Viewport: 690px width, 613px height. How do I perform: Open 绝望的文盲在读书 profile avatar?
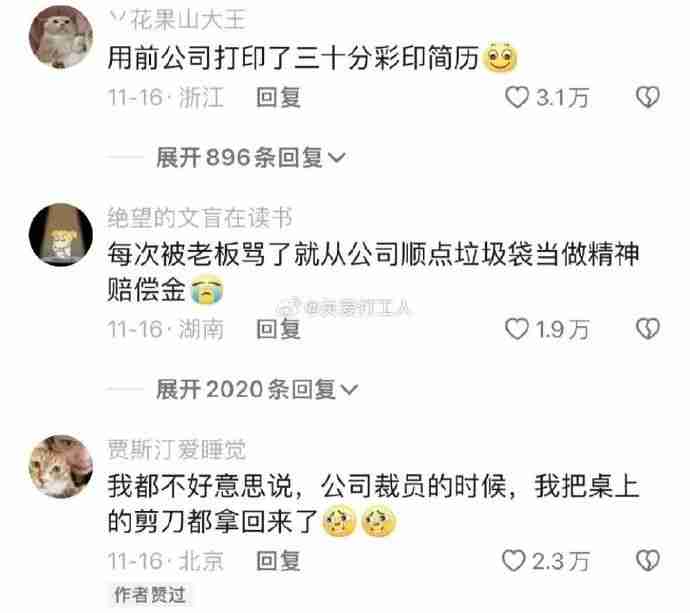pyautogui.click(x=61, y=235)
